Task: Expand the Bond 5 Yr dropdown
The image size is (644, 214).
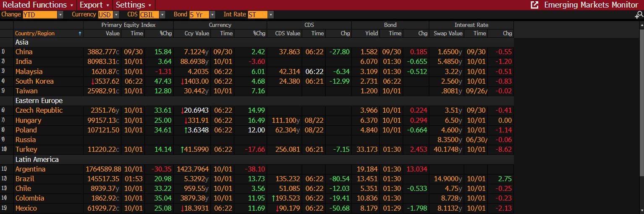Action: (x=212, y=15)
